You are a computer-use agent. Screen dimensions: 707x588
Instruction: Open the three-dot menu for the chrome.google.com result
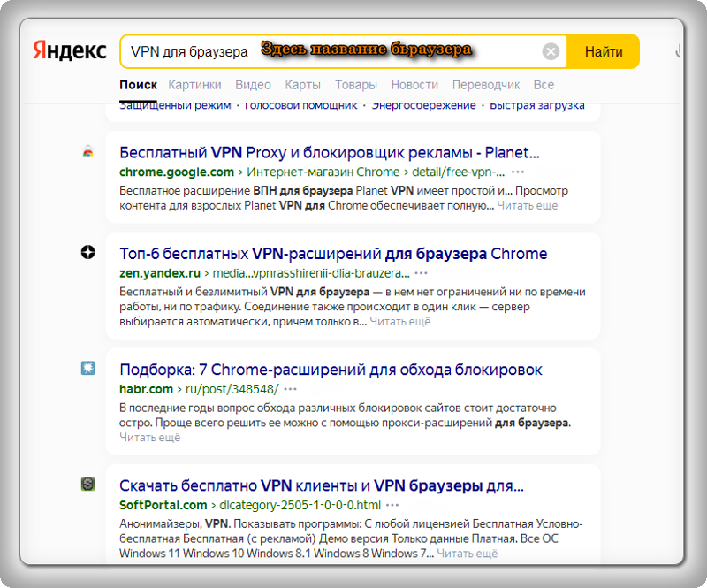coord(518,172)
